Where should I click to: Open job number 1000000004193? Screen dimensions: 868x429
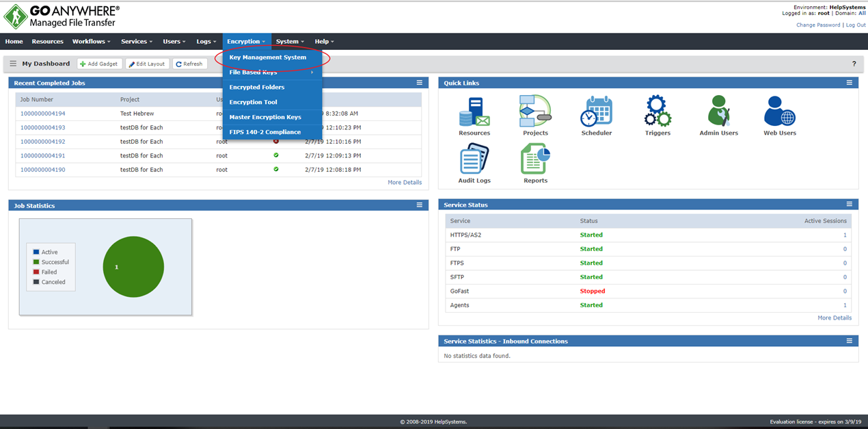click(43, 127)
